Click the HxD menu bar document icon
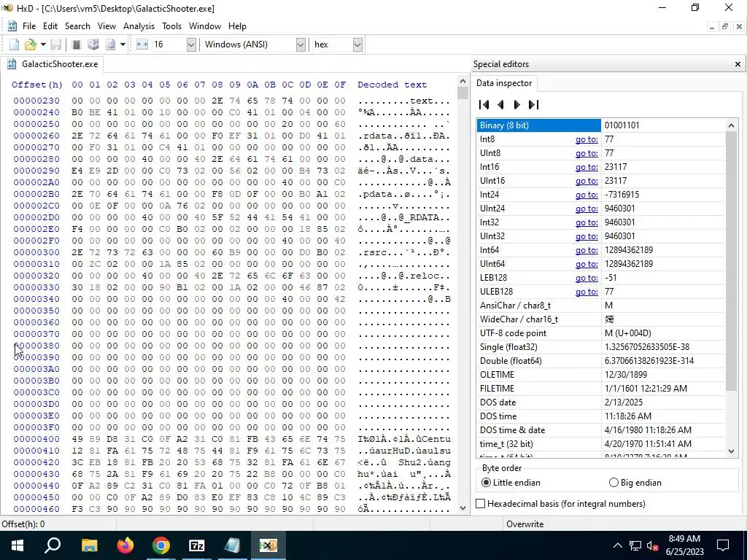The image size is (747, 560). pos(12,26)
